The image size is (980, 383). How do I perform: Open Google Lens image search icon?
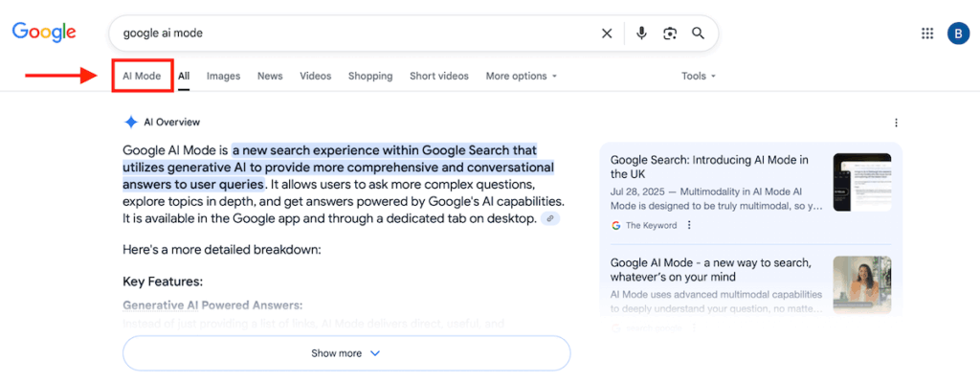pos(670,34)
